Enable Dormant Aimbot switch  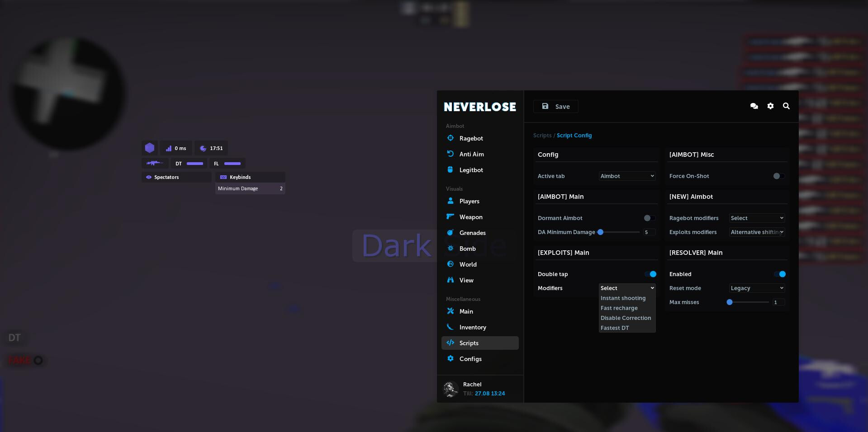tap(649, 218)
